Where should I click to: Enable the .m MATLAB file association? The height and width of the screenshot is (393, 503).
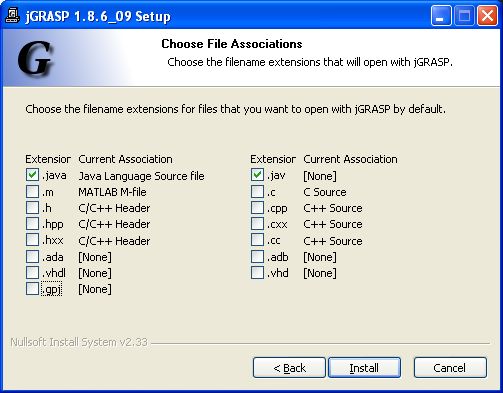click(32, 191)
